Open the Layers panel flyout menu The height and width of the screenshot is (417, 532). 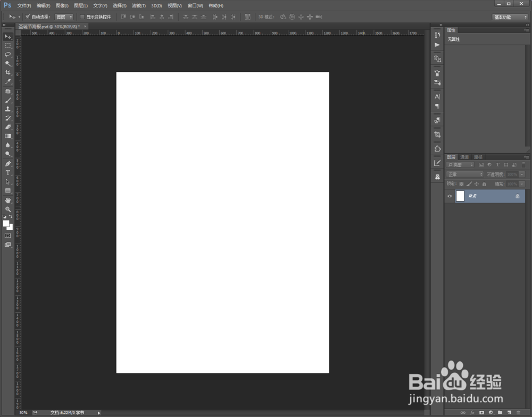526,157
